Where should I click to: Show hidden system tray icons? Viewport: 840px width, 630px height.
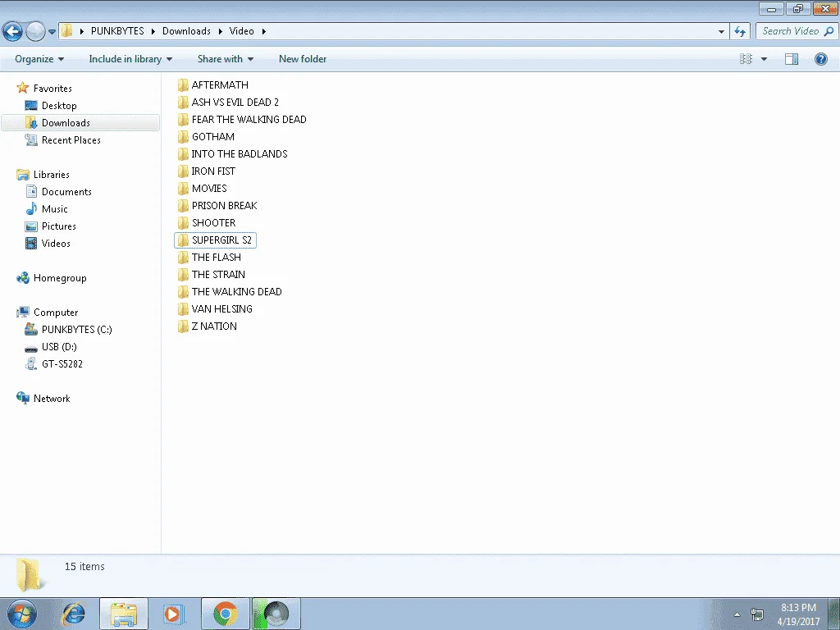[737, 614]
